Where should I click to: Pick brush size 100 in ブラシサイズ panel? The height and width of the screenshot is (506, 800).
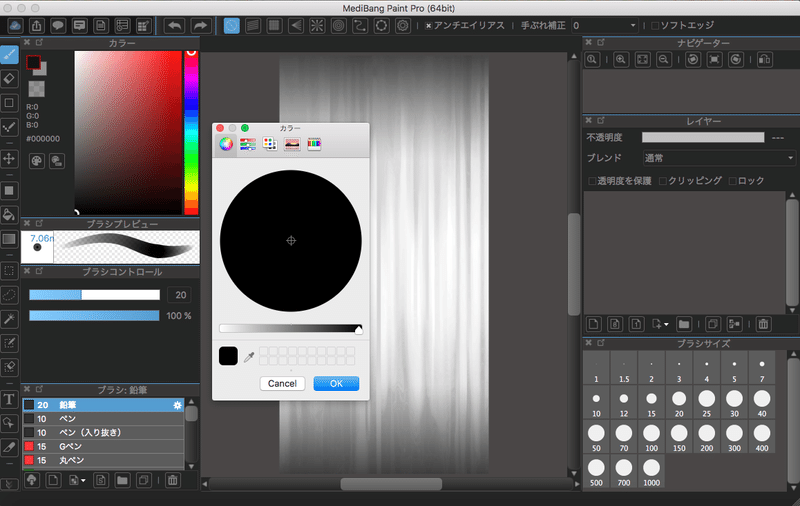(x=652, y=437)
